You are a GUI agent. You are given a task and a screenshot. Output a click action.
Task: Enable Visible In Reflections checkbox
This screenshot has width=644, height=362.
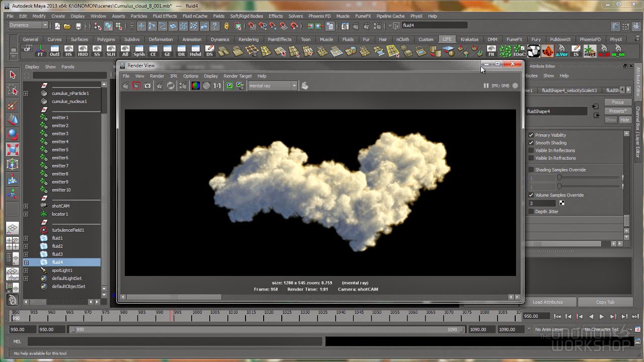coord(532,150)
